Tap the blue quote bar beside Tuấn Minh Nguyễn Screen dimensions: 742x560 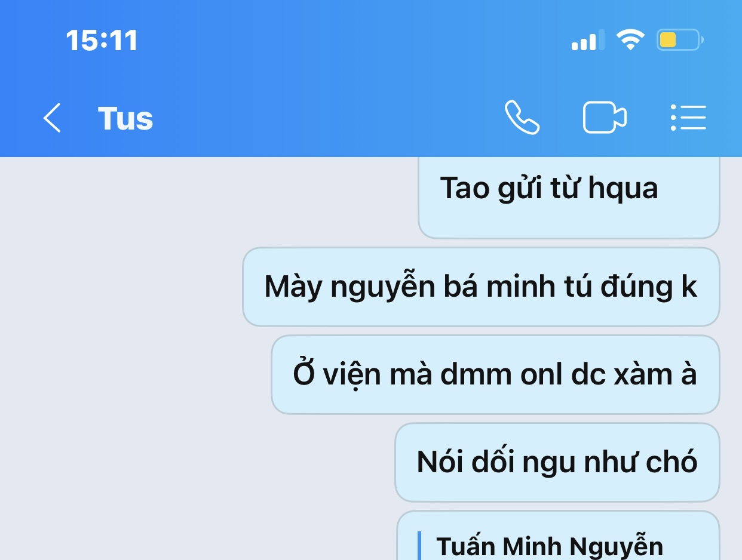pyautogui.click(x=419, y=546)
